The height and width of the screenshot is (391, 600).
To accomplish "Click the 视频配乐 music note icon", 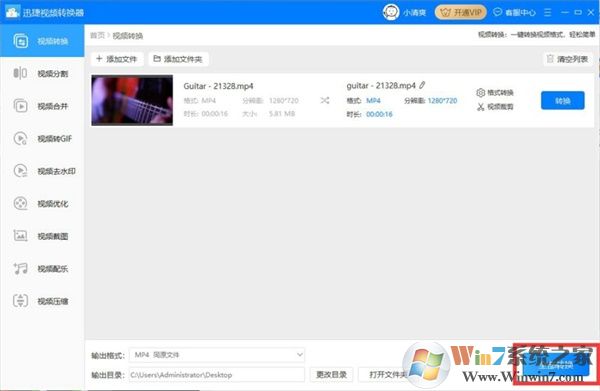I will tap(20, 268).
